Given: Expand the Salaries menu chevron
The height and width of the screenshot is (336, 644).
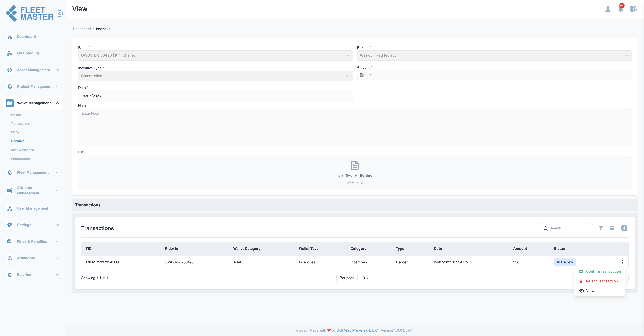Looking at the screenshot, I should coord(57,275).
